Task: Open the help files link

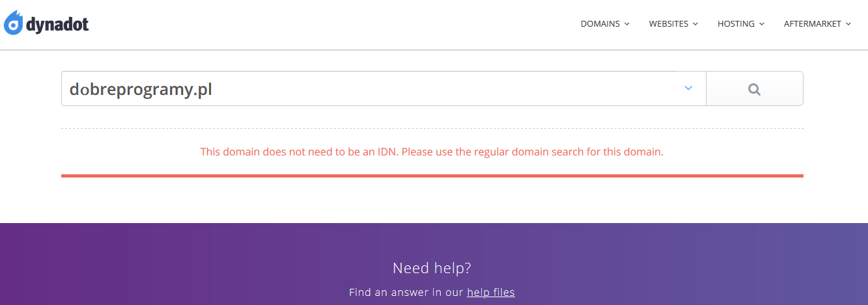Action: [x=490, y=293]
